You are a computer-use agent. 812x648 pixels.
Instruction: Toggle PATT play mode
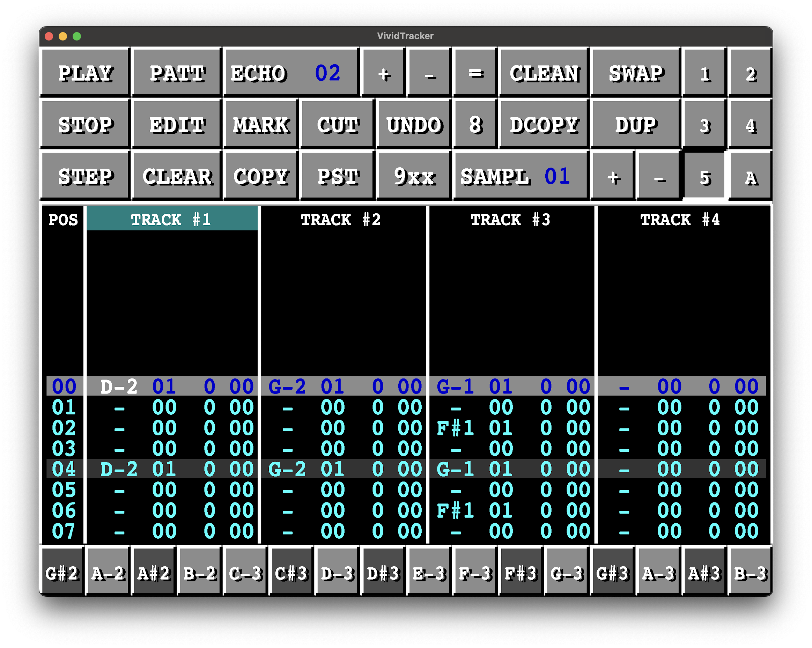(x=177, y=73)
